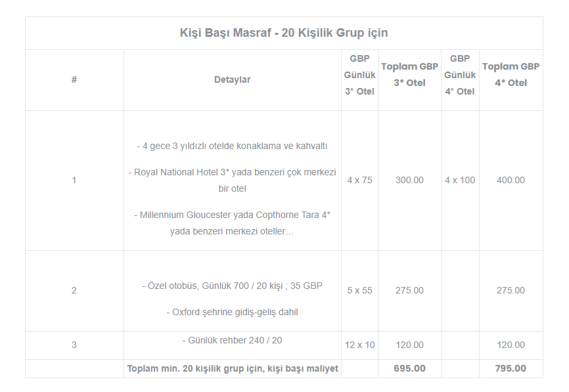Viewport: 569px width, 392px height.
Task: Click the Royal National Hotel text line
Action: click(232, 180)
